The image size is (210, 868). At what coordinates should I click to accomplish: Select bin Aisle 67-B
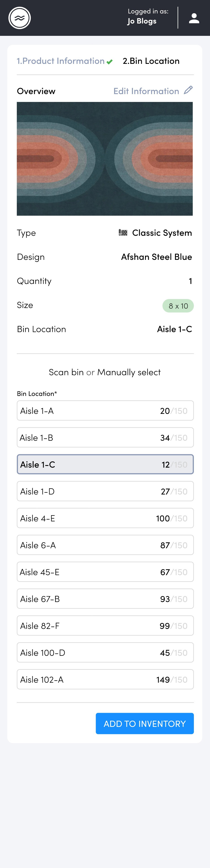[x=105, y=599]
